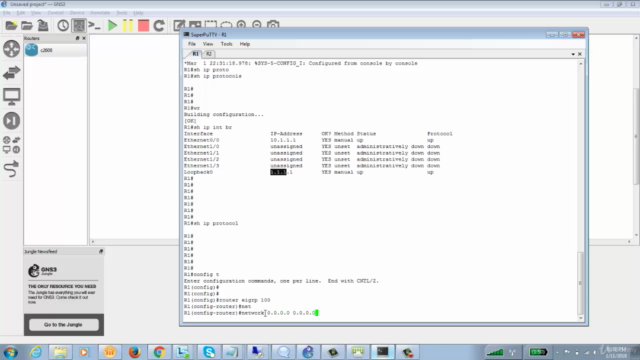Open the GNS3 Help menu
The height and width of the screenshot is (360, 640).
(x=138, y=13)
